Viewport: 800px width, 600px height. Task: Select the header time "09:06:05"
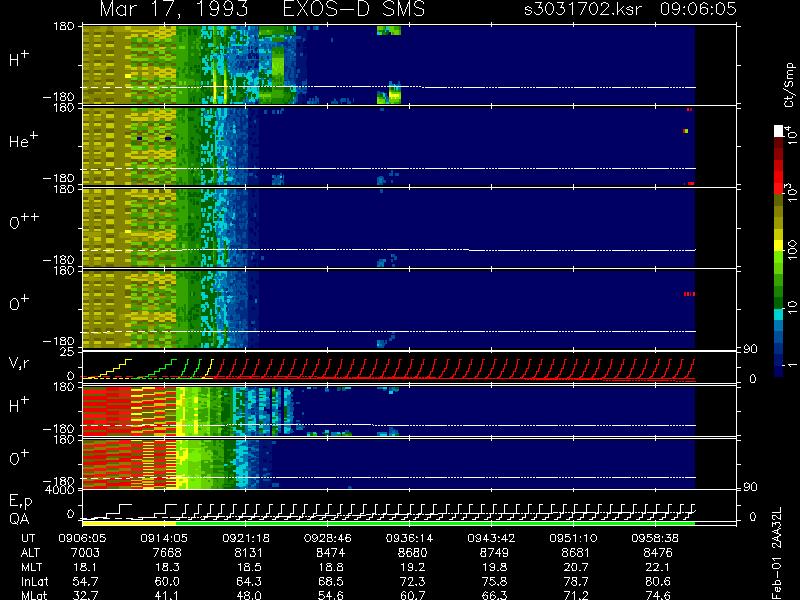pos(698,9)
